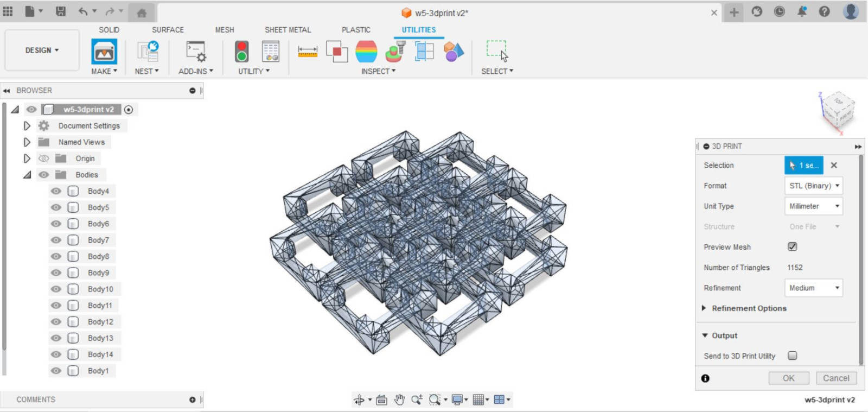This screenshot has width=868, height=412.
Task: Open the Job Status clock icon
Action: [x=780, y=11]
